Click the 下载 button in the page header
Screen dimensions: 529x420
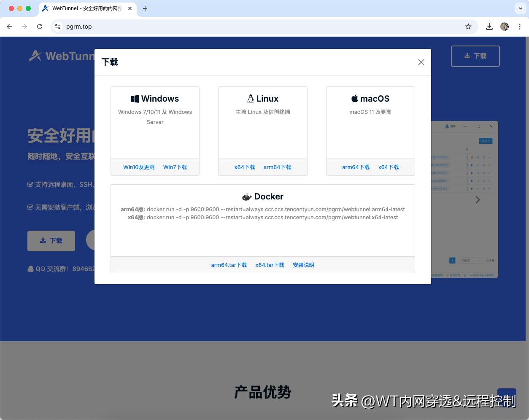click(x=475, y=56)
